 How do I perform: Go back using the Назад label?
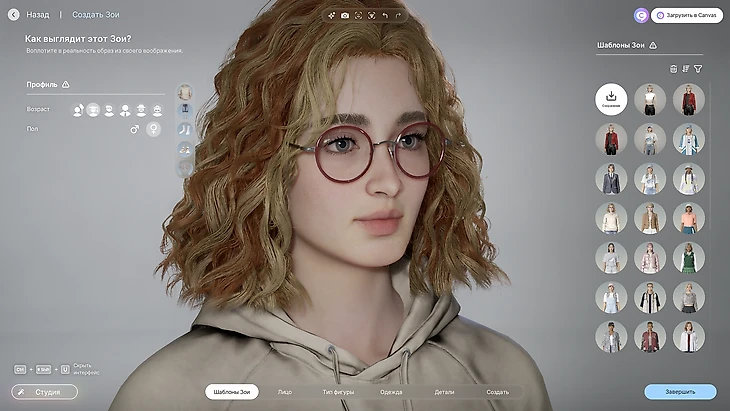(x=38, y=15)
